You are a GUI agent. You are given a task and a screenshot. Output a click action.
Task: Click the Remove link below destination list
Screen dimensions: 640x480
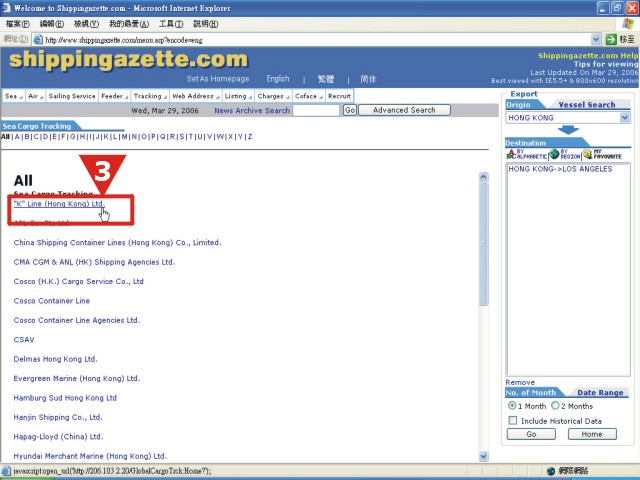[520, 382]
